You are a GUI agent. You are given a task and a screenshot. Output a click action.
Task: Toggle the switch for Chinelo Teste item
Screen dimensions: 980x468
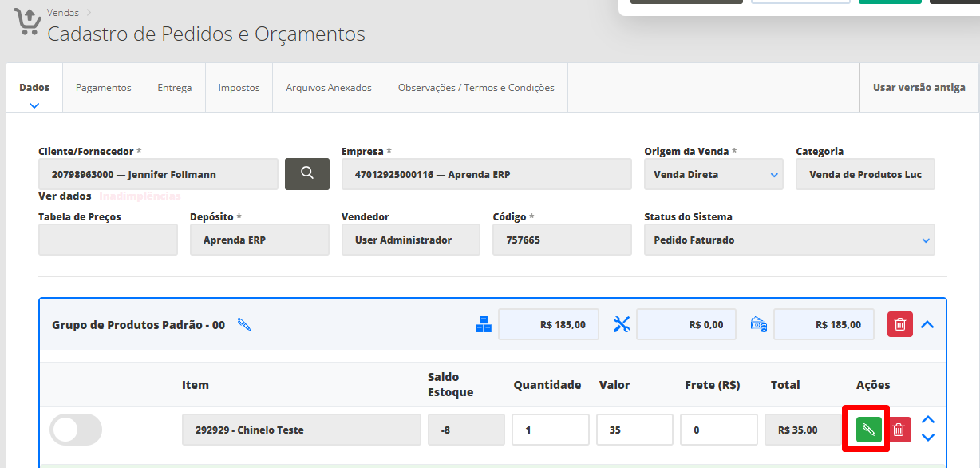tap(76, 430)
